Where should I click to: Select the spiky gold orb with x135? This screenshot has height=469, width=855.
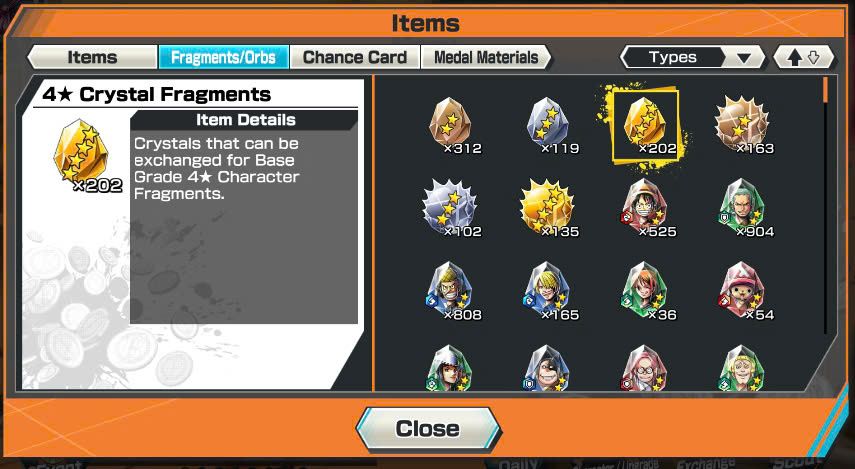[x=548, y=208]
